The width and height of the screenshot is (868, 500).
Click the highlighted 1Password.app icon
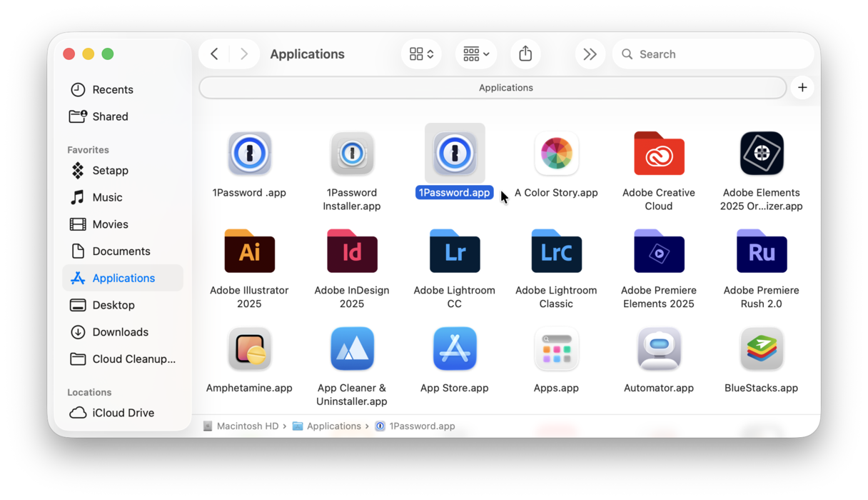(455, 153)
